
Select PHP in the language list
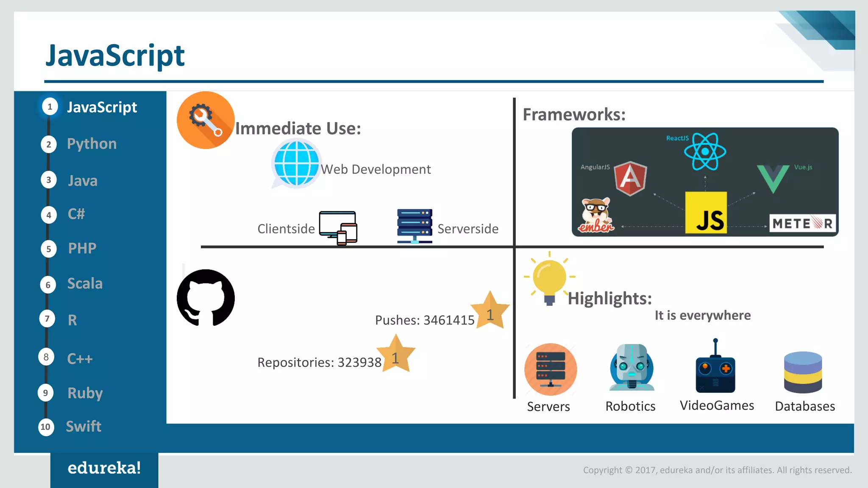82,248
